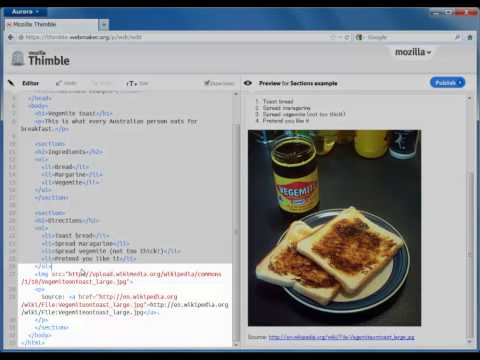Click the Ingredients h2 code line
480x360 pixels.
pyautogui.click(x=69, y=152)
